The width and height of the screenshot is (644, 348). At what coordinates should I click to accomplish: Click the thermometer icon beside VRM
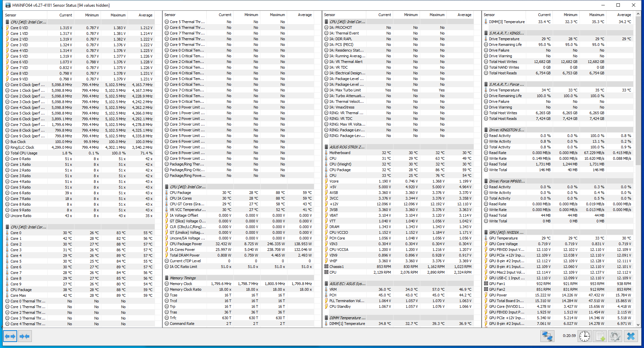tap(326, 289)
